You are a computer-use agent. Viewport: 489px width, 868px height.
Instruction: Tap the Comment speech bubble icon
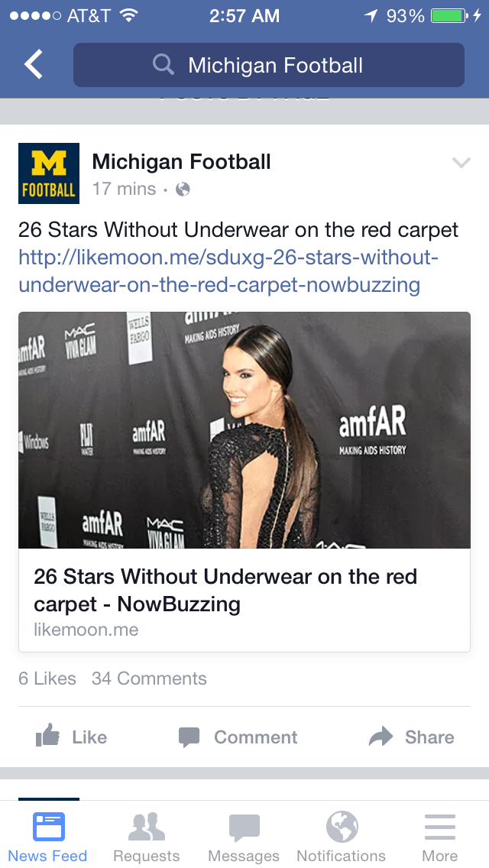189,737
